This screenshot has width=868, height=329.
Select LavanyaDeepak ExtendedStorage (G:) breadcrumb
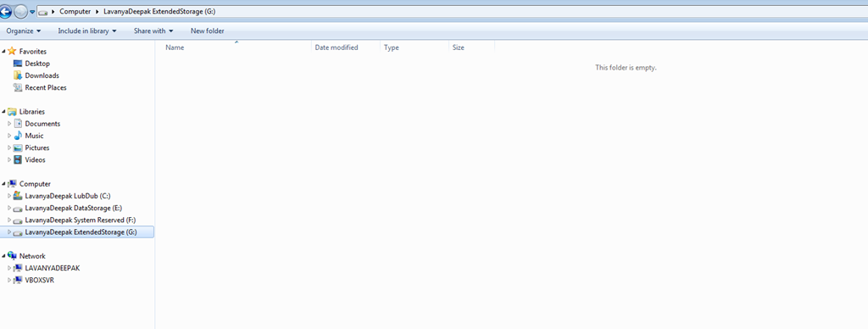(x=159, y=12)
